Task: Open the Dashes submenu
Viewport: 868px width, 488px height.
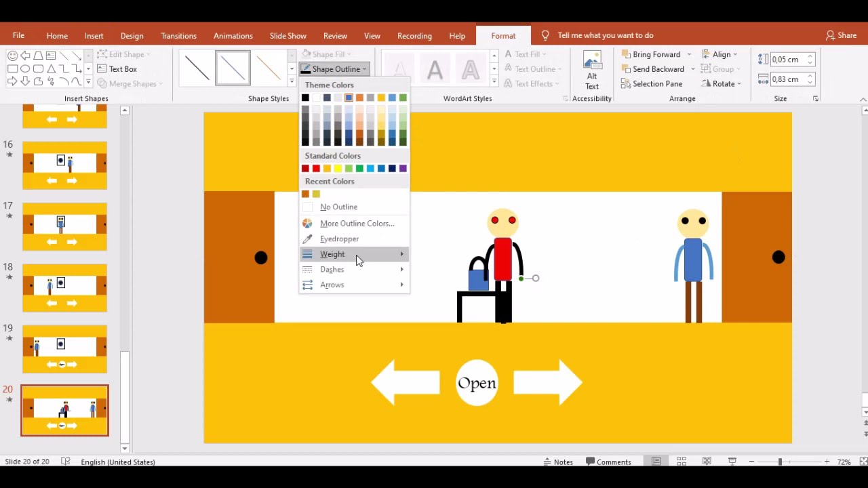Action: pos(354,270)
